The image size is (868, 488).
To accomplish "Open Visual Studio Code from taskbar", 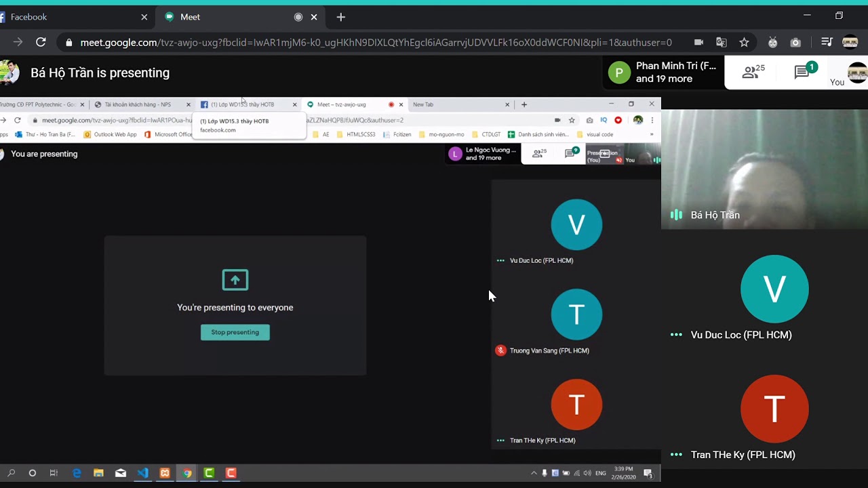I will point(142,473).
